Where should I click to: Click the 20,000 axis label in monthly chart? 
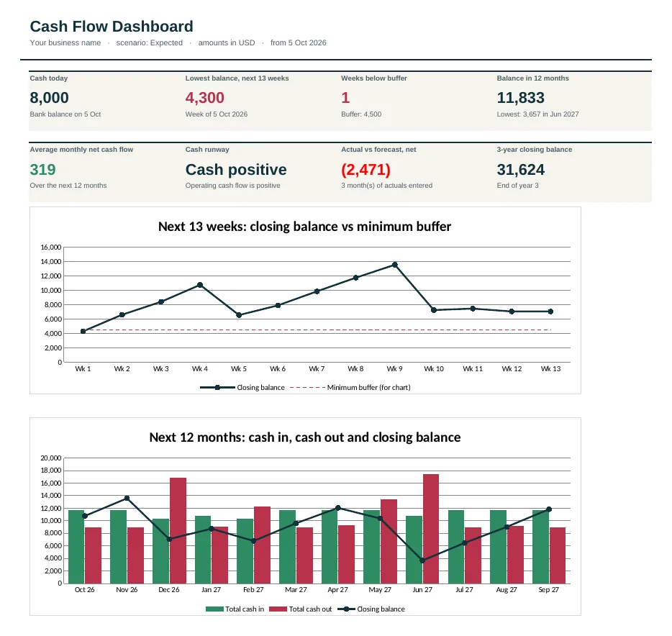[51, 458]
